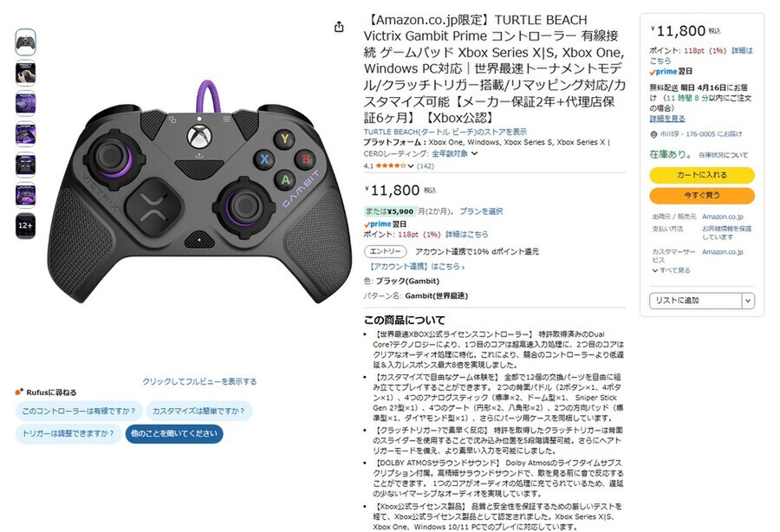Screen dimensions: 780x532
Task: Expand すべて見る seller details
Action: (x=671, y=270)
